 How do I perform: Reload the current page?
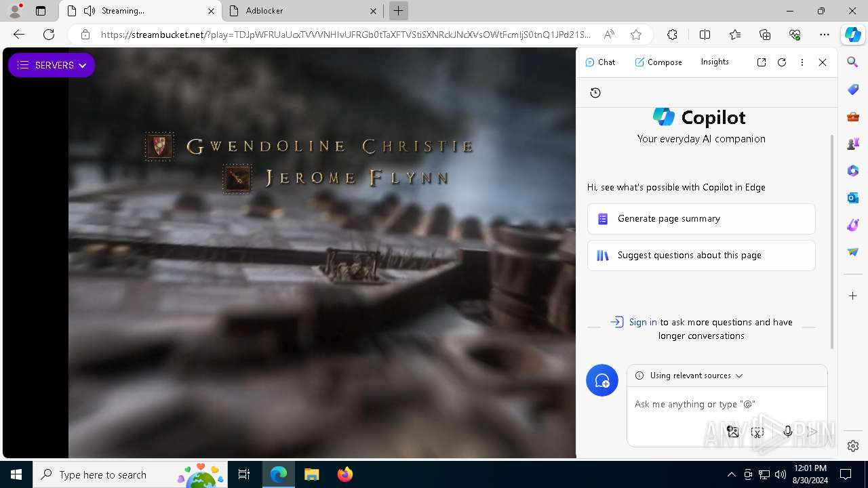pos(49,35)
